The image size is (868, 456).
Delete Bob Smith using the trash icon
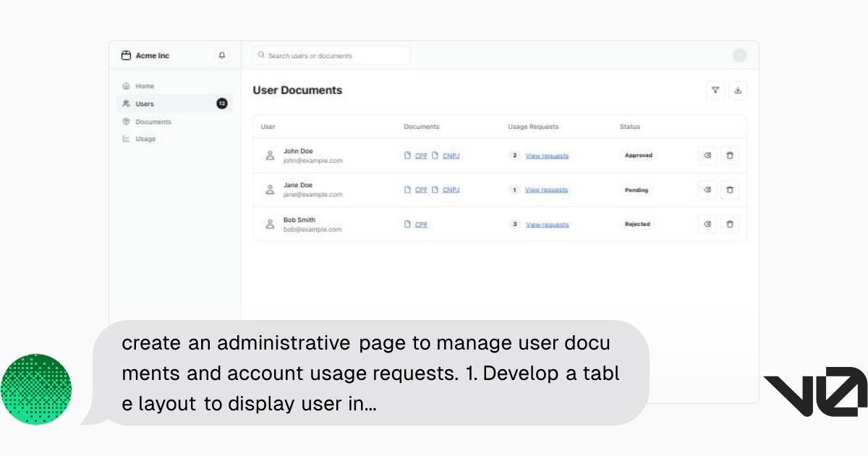coord(730,224)
